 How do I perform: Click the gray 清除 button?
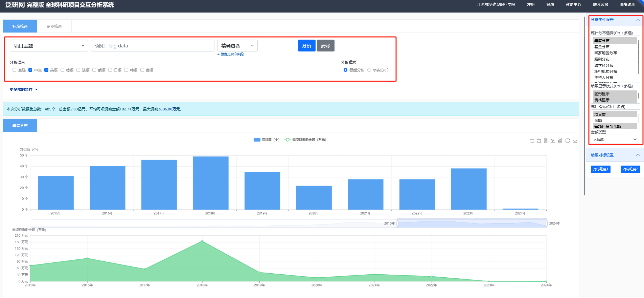(x=326, y=46)
